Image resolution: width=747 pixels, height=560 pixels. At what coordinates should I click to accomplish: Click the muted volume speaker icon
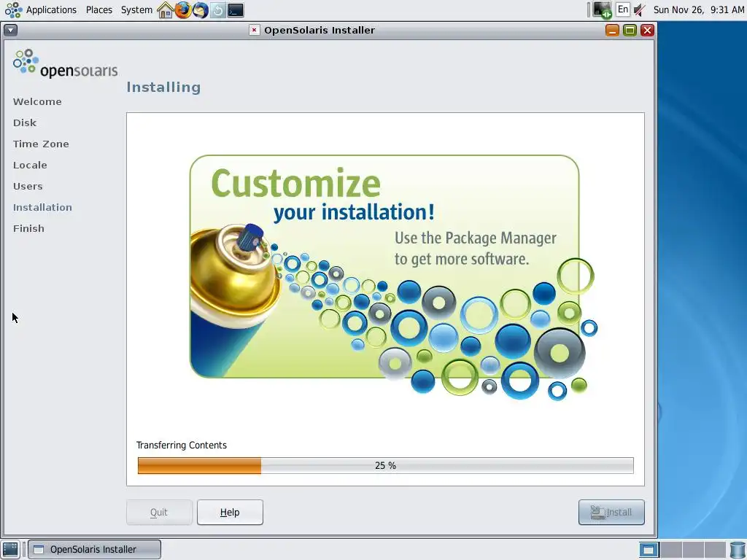[640, 9]
